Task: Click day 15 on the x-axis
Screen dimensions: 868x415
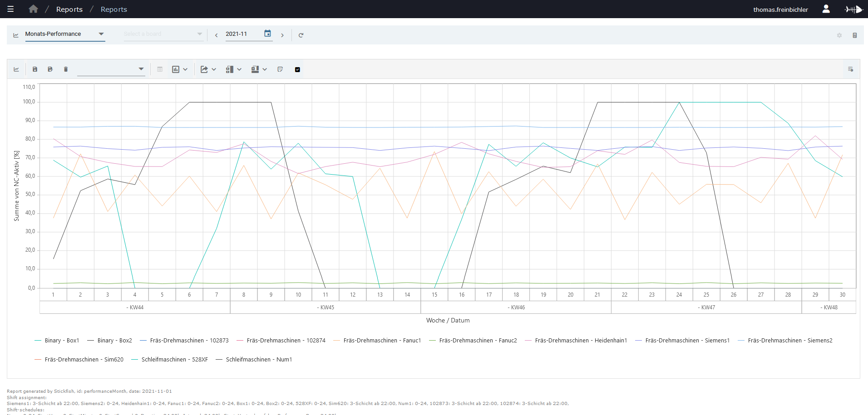Action: (434, 295)
